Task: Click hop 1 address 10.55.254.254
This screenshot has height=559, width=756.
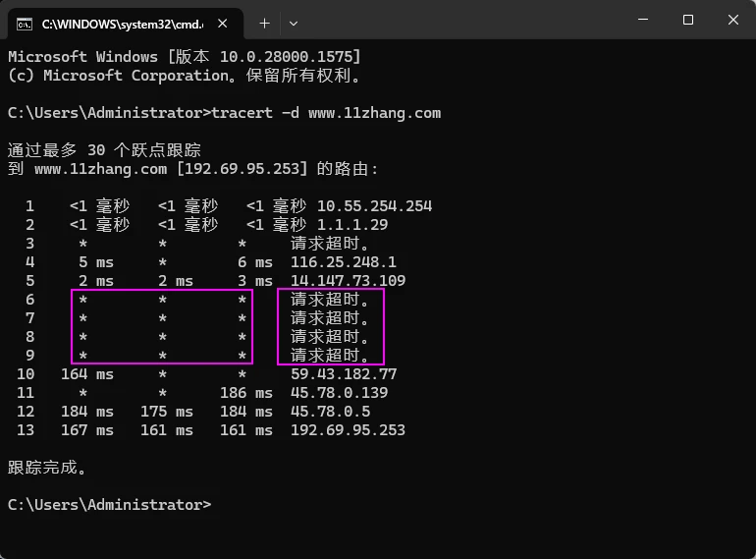Action: 374,206
